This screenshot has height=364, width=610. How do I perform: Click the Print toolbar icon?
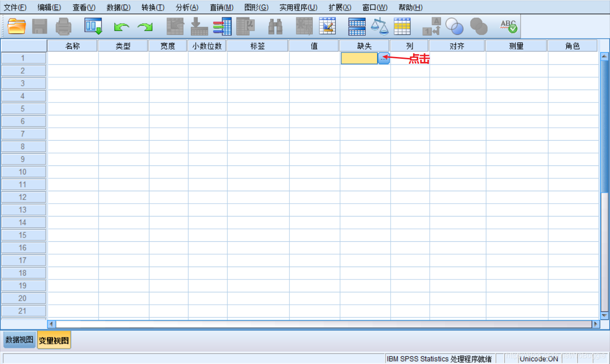[63, 26]
